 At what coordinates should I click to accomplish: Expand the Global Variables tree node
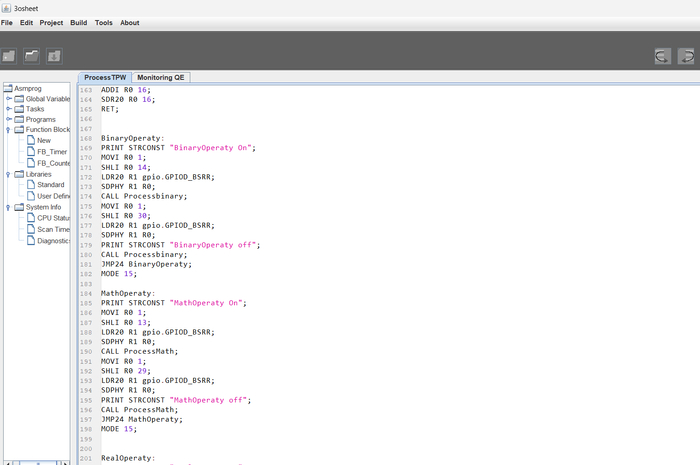coord(8,99)
